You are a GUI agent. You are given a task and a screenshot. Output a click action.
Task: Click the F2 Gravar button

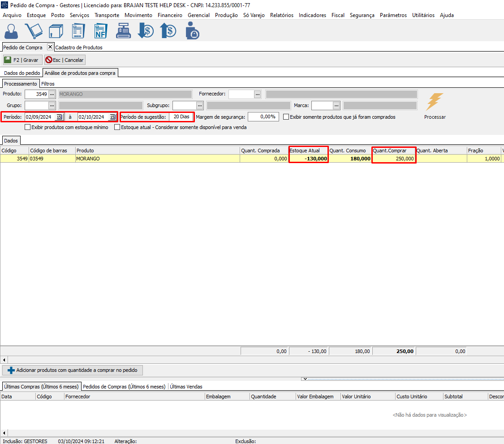[x=22, y=60]
